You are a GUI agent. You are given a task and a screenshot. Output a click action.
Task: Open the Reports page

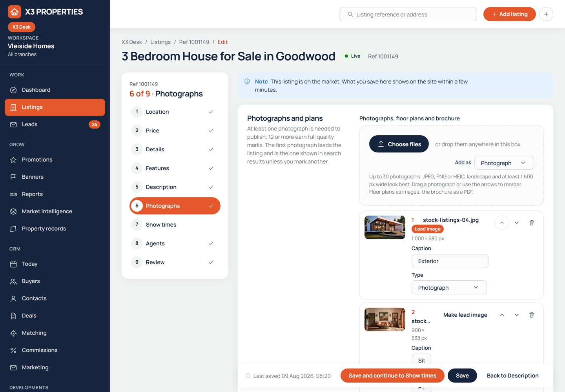coord(55,194)
